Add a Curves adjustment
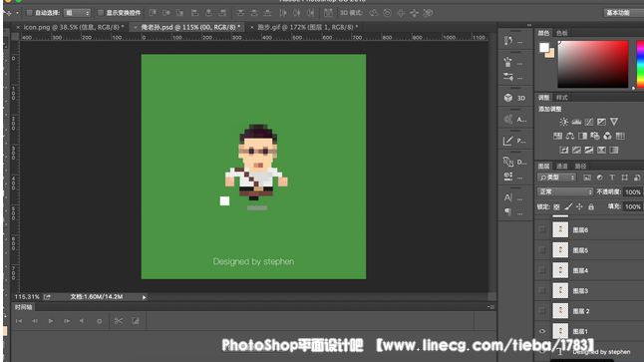The width and height of the screenshot is (644, 362). click(x=589, y=122)
